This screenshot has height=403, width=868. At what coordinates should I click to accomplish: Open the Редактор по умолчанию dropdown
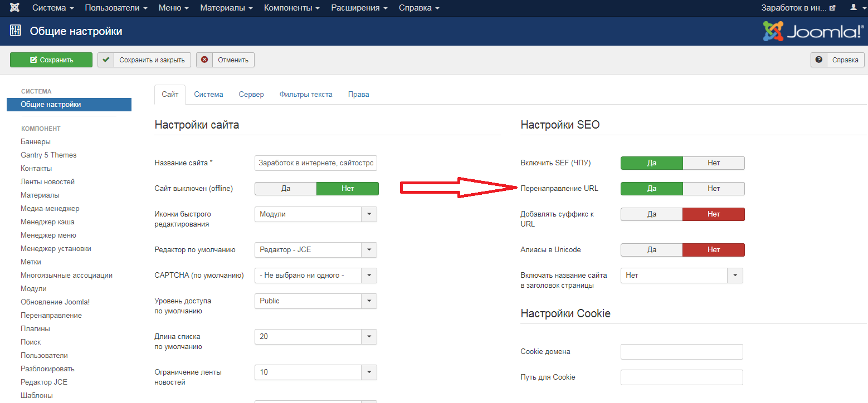370,249
